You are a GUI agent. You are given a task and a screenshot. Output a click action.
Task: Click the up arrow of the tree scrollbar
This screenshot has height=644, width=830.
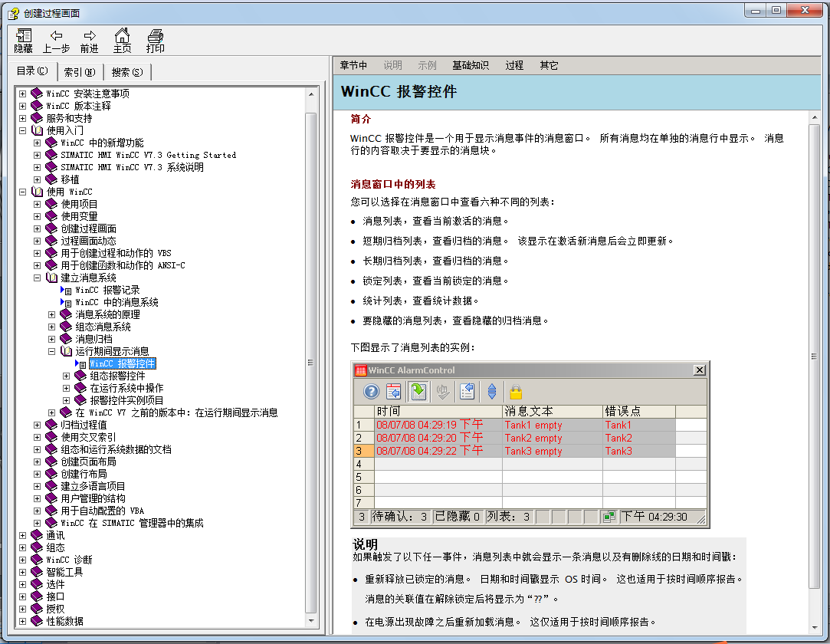pos(311,94)
